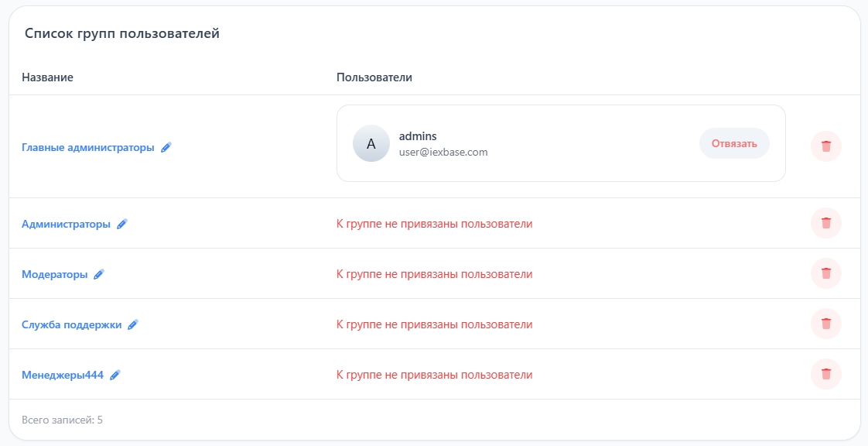Delete the Главные администраторы group with trash icon
868x446 pixels.
click(825, 146)
